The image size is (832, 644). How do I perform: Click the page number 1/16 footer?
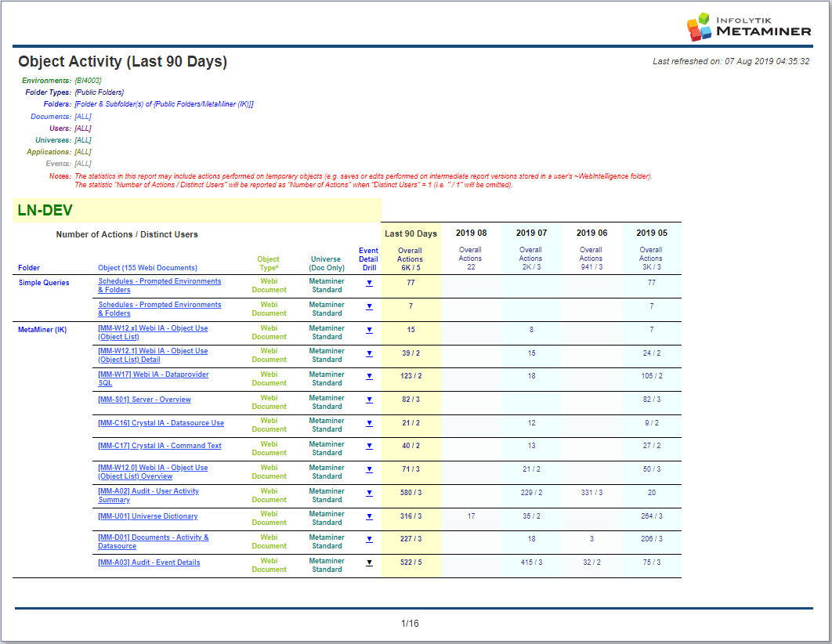tap(410, 624)
